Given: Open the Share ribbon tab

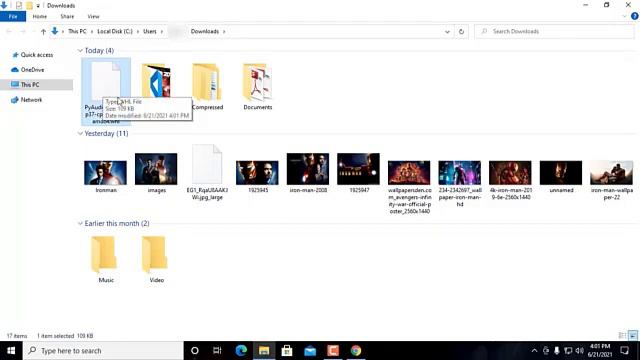Looking at the screenshot, I should tap(67, 16).
